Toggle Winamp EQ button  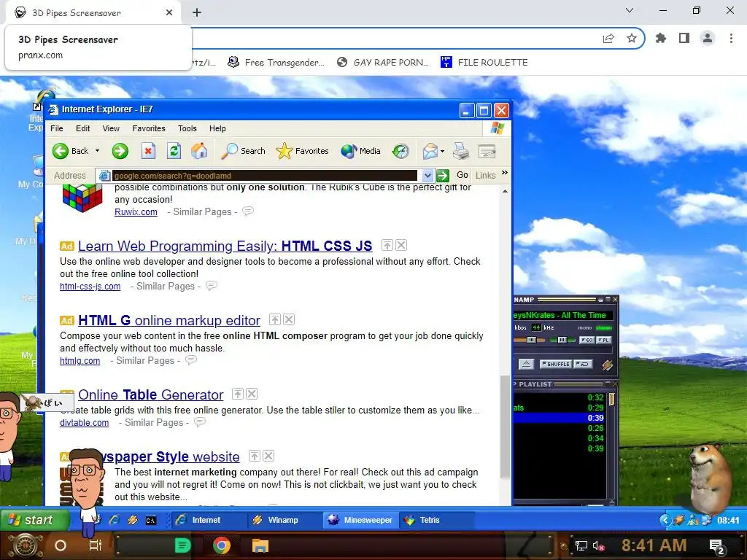[x=586, y=340]
